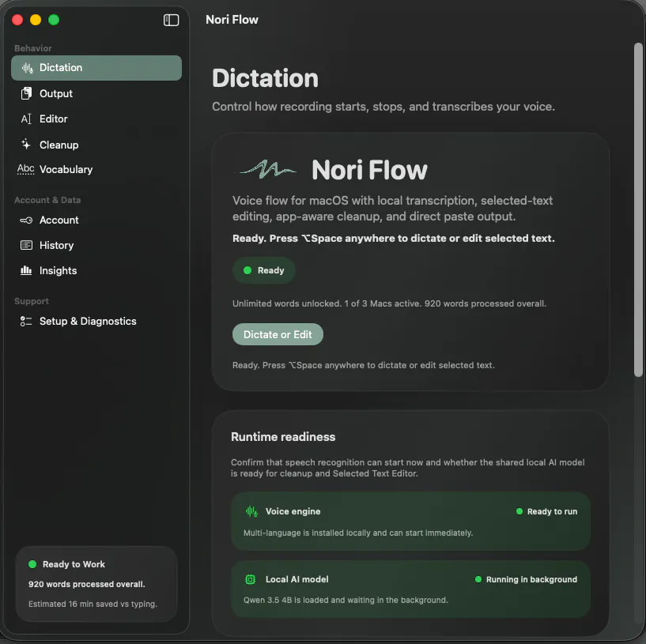Open the Output section

96,93
